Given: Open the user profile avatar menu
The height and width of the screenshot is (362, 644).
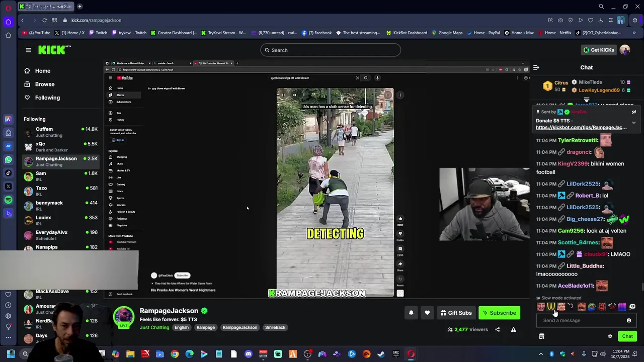Looking at the screenshot, I should [625, 50].
